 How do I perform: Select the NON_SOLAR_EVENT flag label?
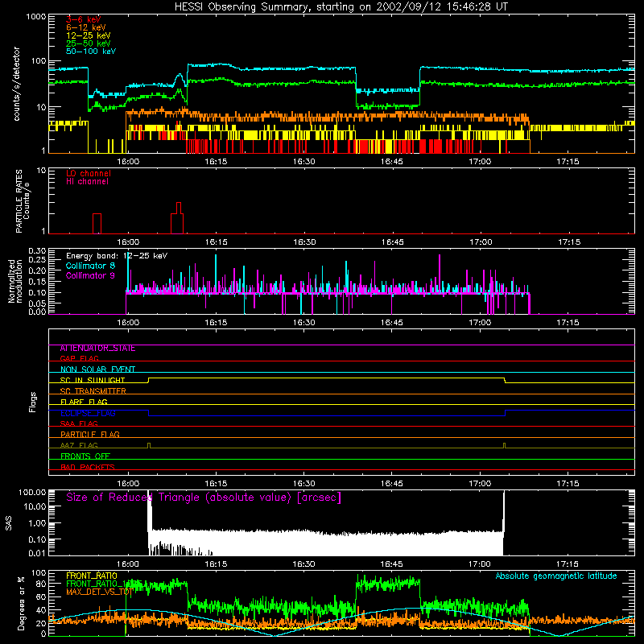[97, 369]
